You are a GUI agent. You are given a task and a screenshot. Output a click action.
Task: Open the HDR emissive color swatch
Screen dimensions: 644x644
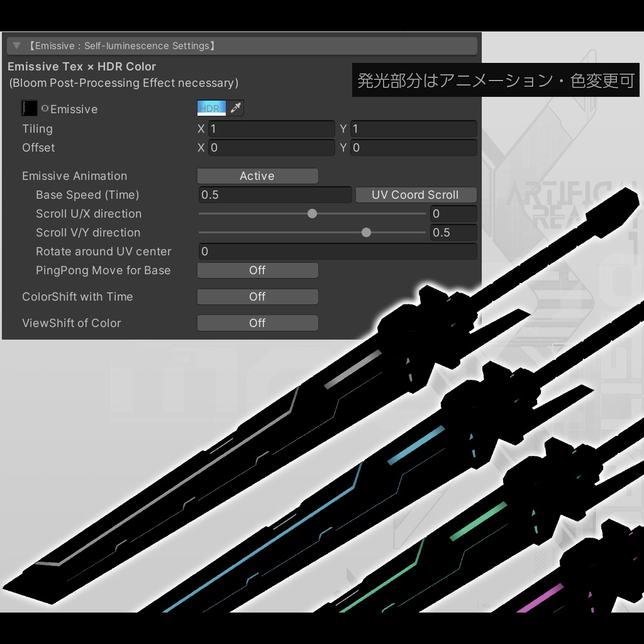tap(211, 108)
